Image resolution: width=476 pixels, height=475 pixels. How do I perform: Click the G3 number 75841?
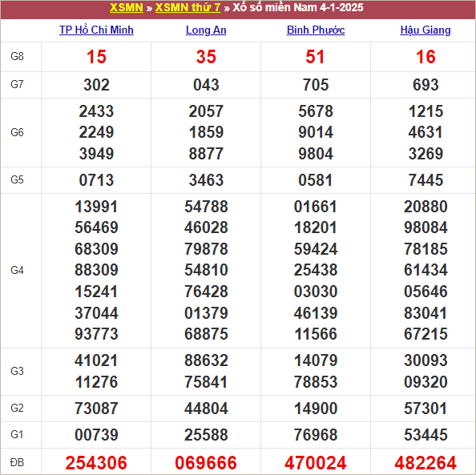(x=206, y=382)
